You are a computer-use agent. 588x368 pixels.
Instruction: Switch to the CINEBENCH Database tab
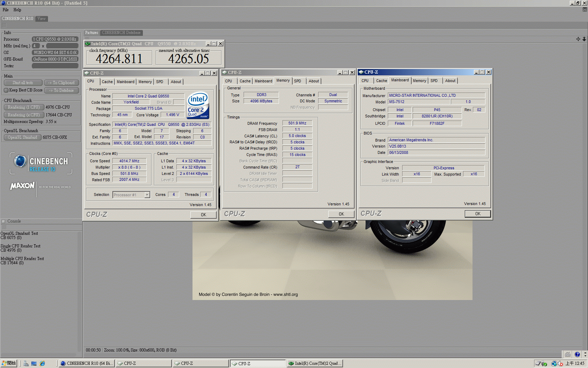pos(121,33)
